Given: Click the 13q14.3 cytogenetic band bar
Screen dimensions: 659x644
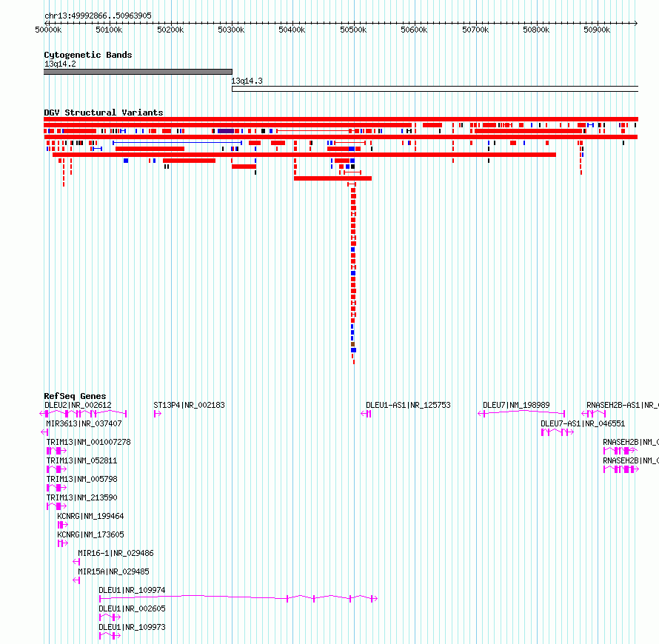Looking at the screenshot, I should (x=435, y=89).
